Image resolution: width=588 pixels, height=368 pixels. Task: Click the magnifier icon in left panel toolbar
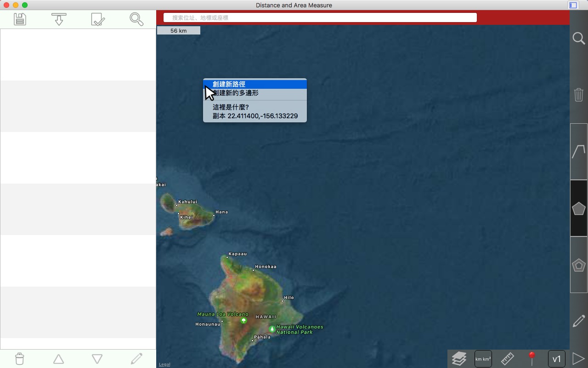[136, 19]
